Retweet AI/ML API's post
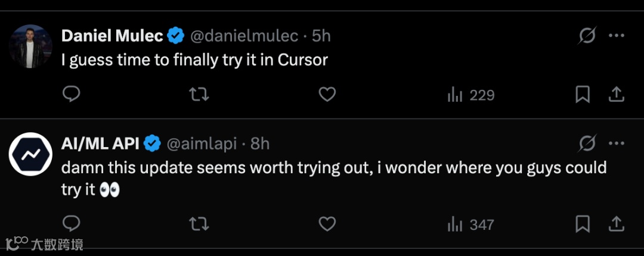The width and height of the screenshot is (644, 256). tap(199, 224)
